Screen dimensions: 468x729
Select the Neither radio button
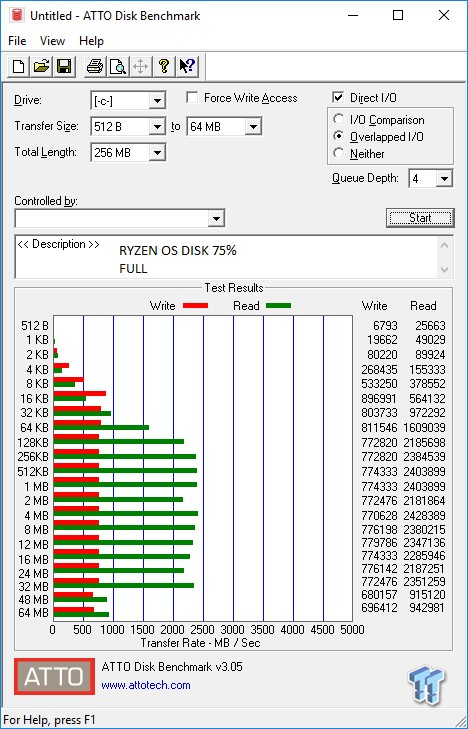click(339, 153)
